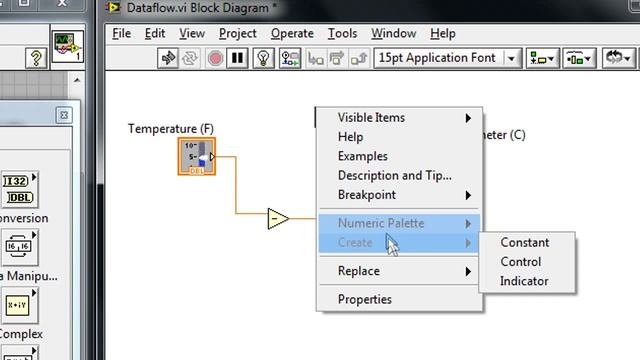This screenshot has height=360, width=640.
Task: Open the View menu
Action: click(x=192, y=33)
